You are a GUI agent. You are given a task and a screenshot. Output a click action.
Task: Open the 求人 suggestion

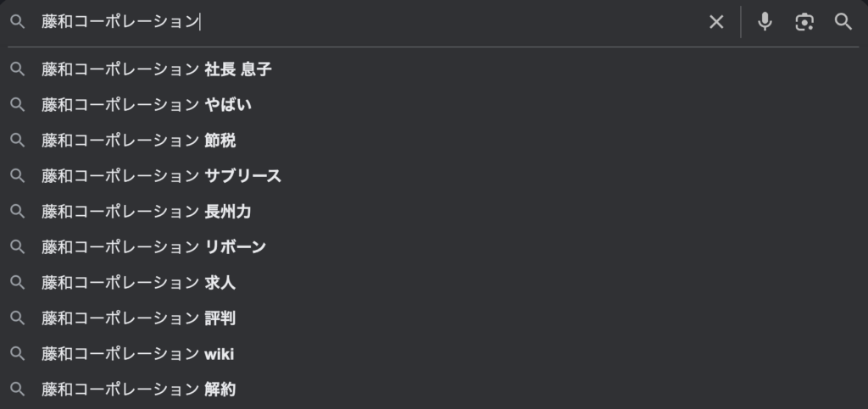(x=138, y=283)
